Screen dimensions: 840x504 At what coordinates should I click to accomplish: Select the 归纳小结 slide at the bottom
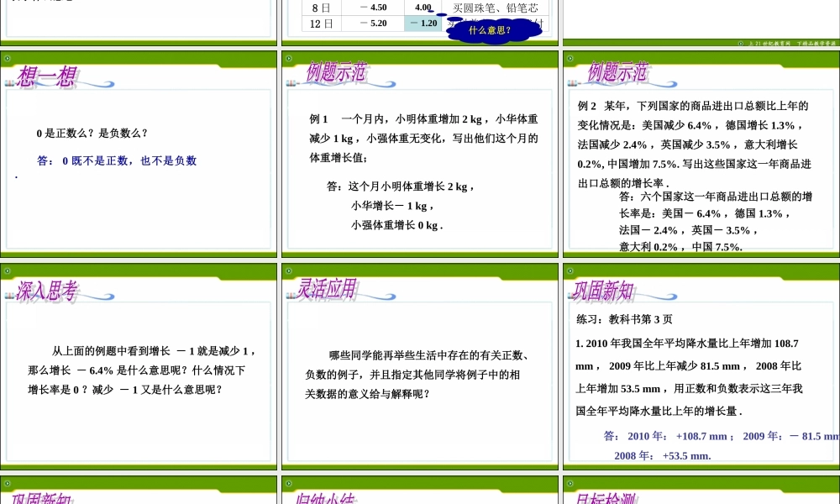(420, 490)
